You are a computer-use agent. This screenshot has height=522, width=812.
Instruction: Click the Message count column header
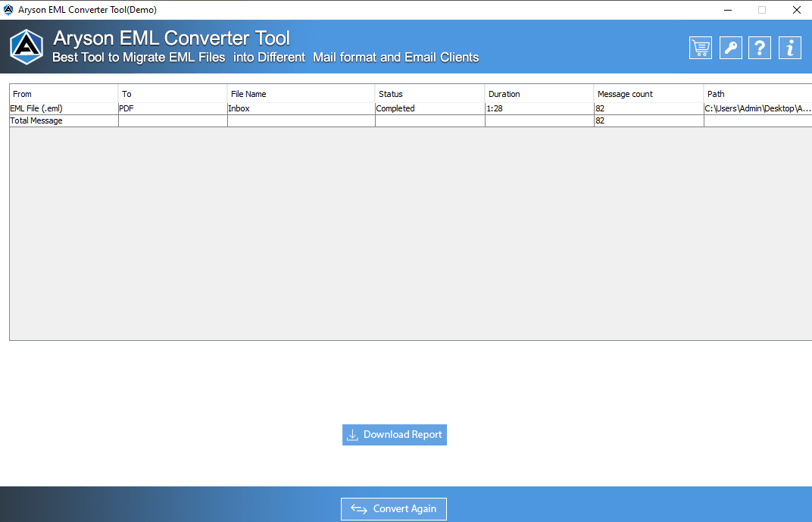click(649, 94)
